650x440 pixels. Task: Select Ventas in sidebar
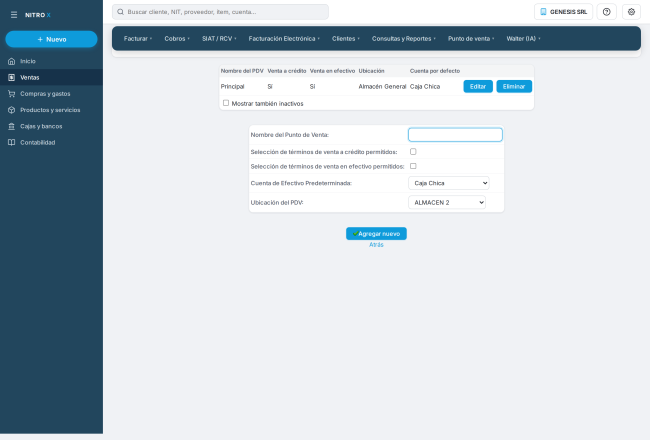(x=51, y=78)
